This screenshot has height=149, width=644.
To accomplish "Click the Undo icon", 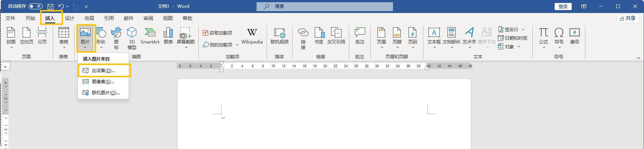I will click(x=61, y=6).
